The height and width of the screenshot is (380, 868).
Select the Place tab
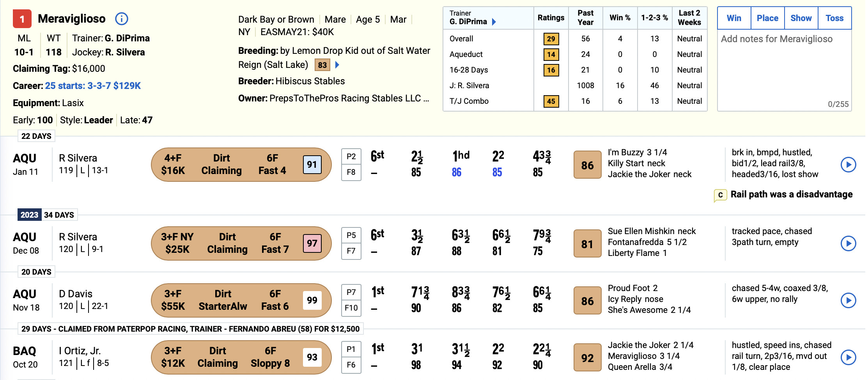[x=767, y=18]
